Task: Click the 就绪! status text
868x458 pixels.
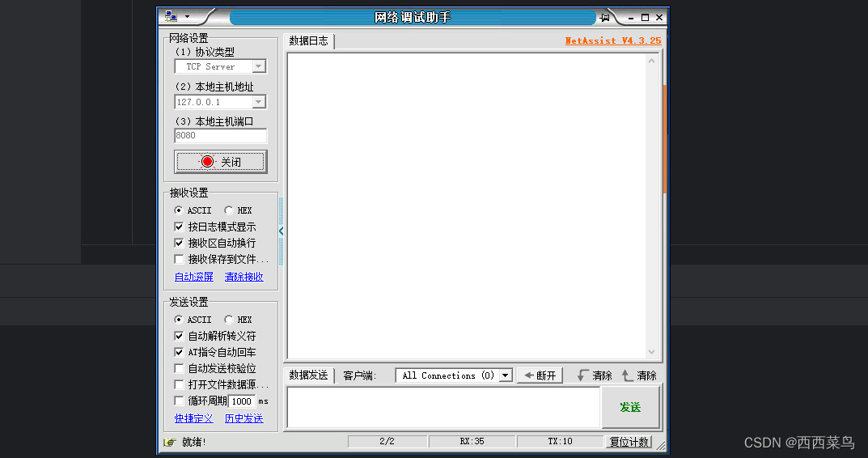Action: [x=194, y=442]
